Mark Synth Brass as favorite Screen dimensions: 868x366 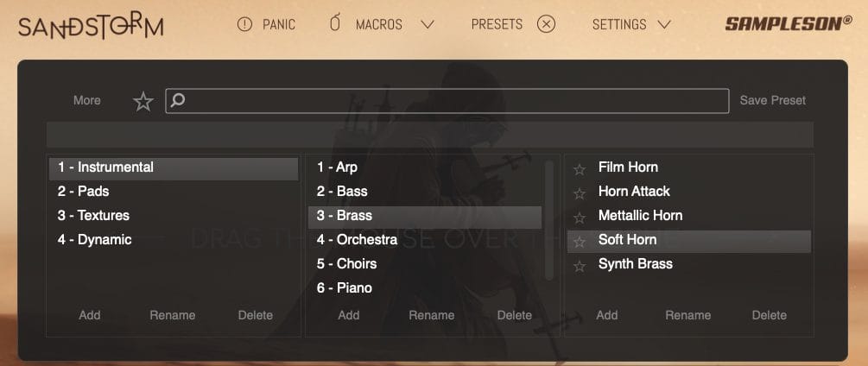point(580,267)
